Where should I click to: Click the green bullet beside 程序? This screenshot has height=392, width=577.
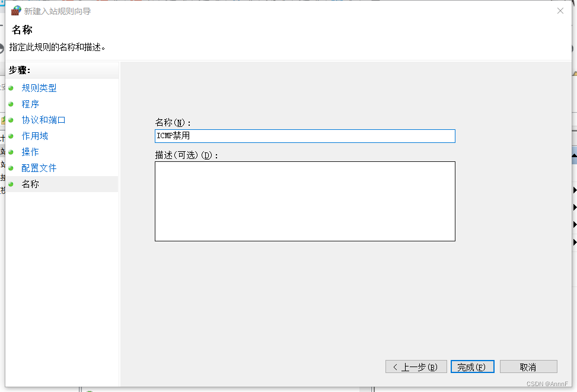tap(11, 104)
